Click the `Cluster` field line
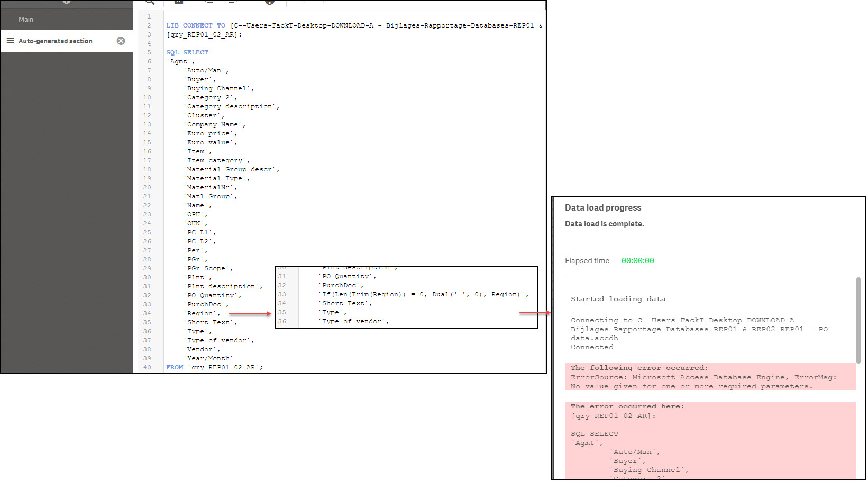The height and width of the screenshot is (482, 868). (204, 115)
